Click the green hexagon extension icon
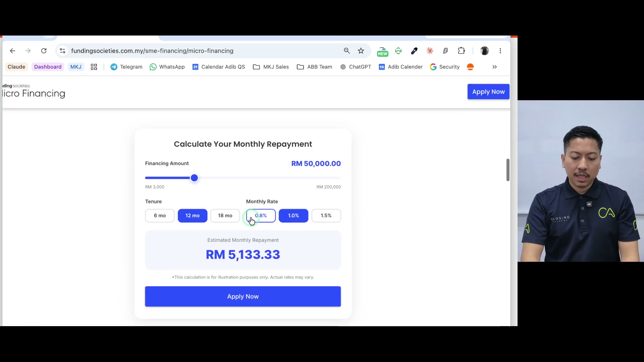This screenshot has width=644, height=362. pyautogui.click(x=398, y=51)
